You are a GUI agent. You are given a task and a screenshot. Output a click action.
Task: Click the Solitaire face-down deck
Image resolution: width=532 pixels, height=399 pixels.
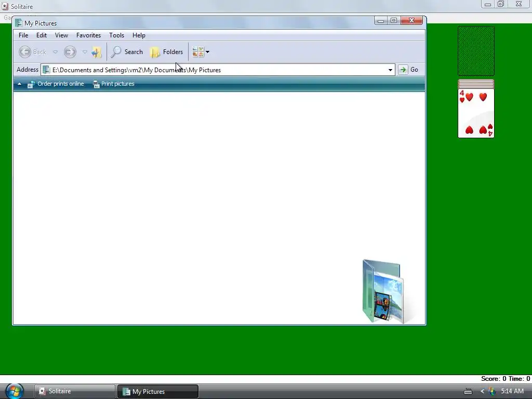click(x=476, y=51)
